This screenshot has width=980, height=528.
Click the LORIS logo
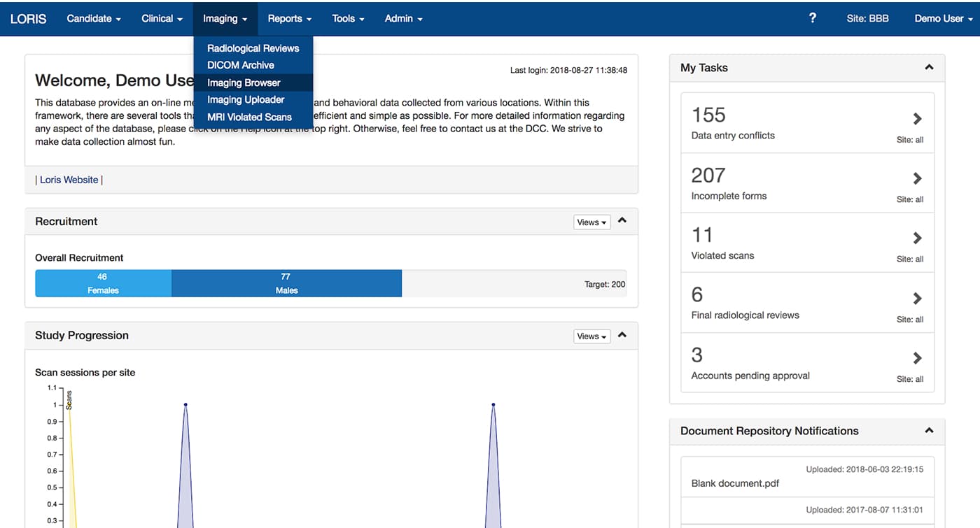27,18
